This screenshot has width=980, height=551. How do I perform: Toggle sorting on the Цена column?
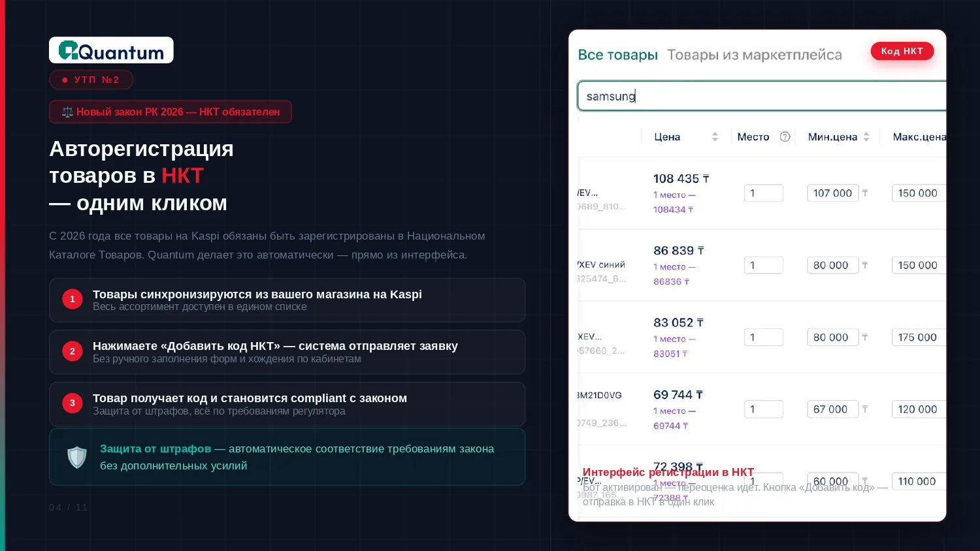click(x=715, y=136)
